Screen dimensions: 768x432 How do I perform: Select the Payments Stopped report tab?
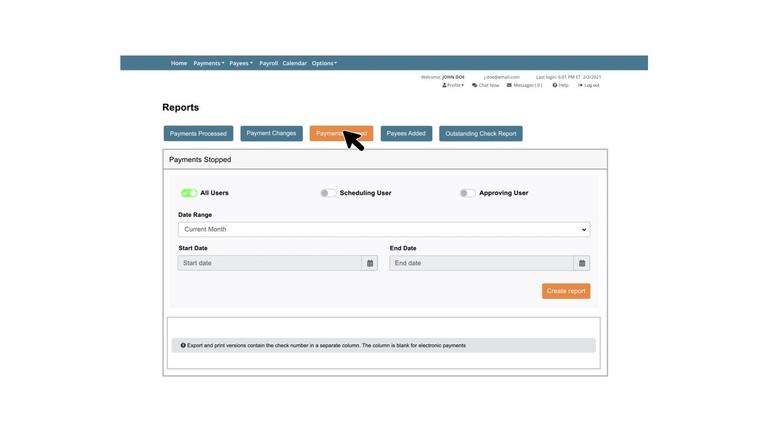click(x=341, y=133)
